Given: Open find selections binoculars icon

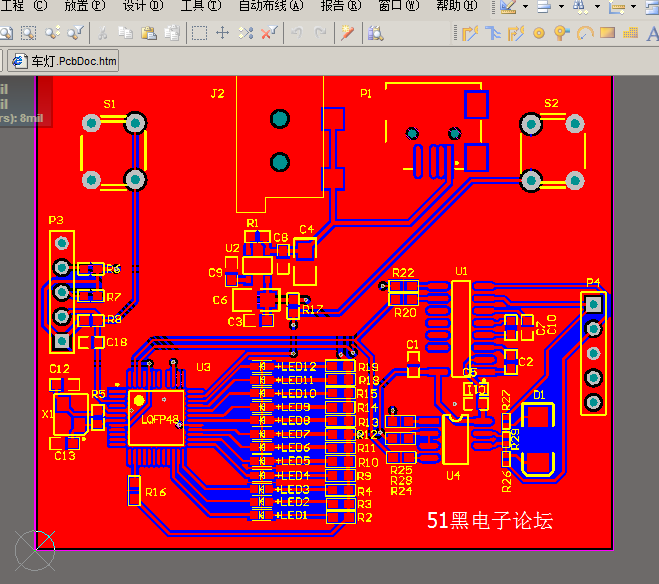Looking at the screenshot, I should click(580, 7).
